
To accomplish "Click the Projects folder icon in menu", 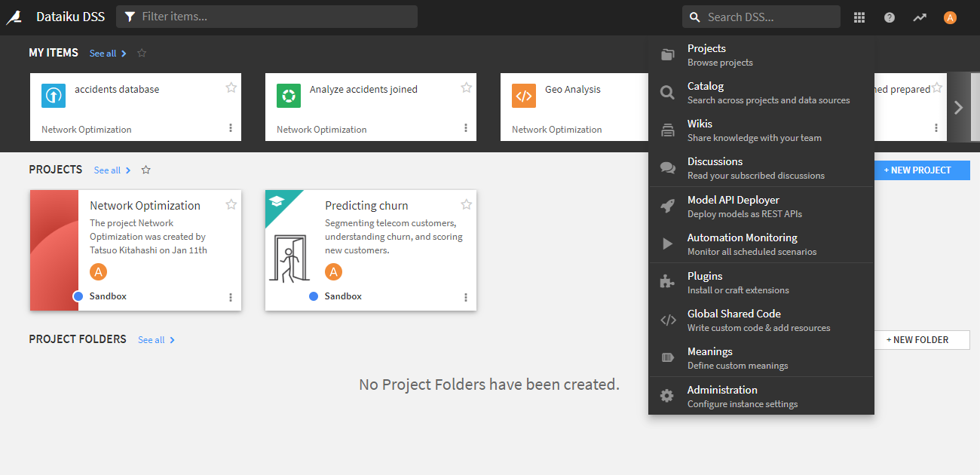I will click(x=668, y=54).
